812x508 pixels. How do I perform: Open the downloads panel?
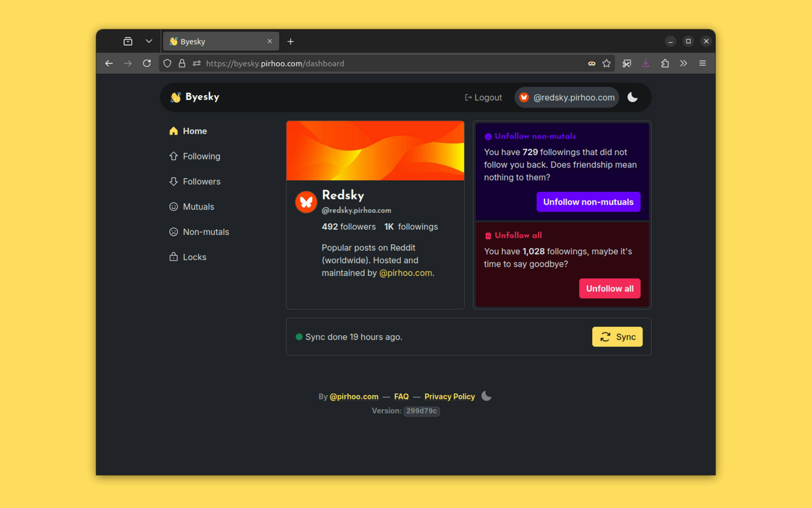click(x=645, y=64)
